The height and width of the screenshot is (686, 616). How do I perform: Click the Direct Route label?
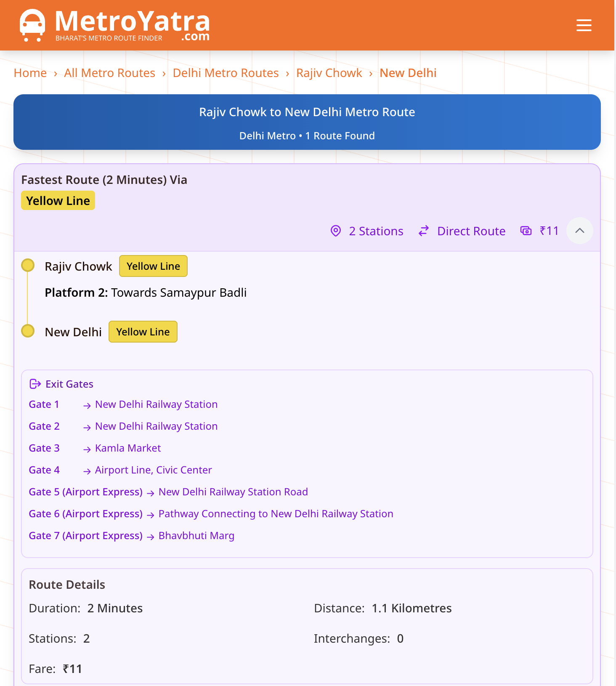(x=471, y=231)
